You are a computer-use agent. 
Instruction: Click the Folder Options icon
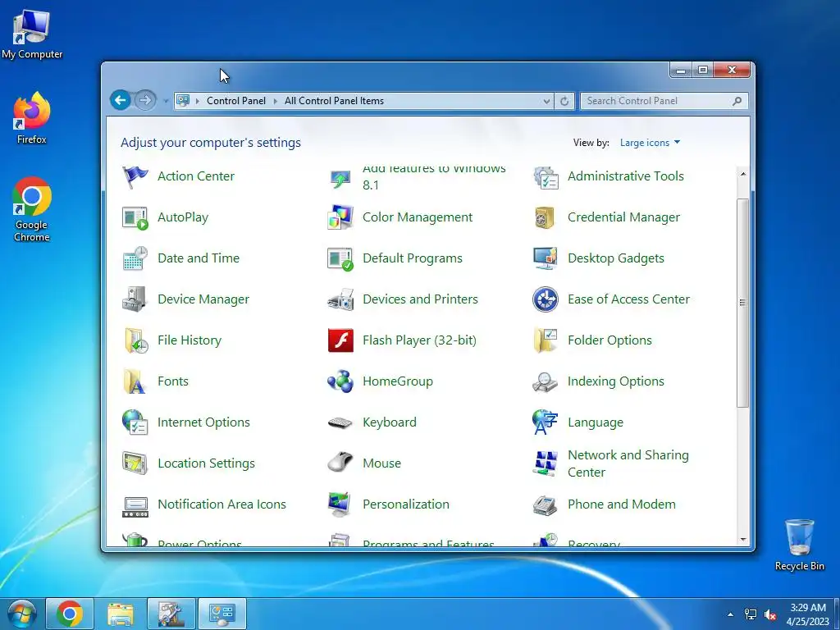[546, 340]
